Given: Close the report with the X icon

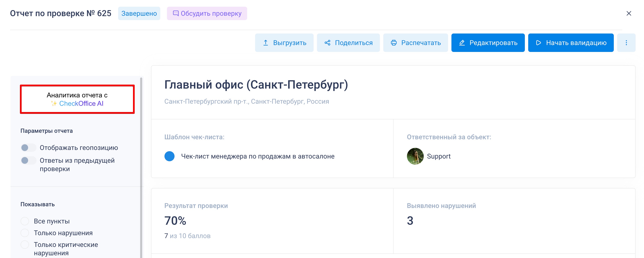Looking at the screenshot, I should pyautogui.click(x=628, y=13).
